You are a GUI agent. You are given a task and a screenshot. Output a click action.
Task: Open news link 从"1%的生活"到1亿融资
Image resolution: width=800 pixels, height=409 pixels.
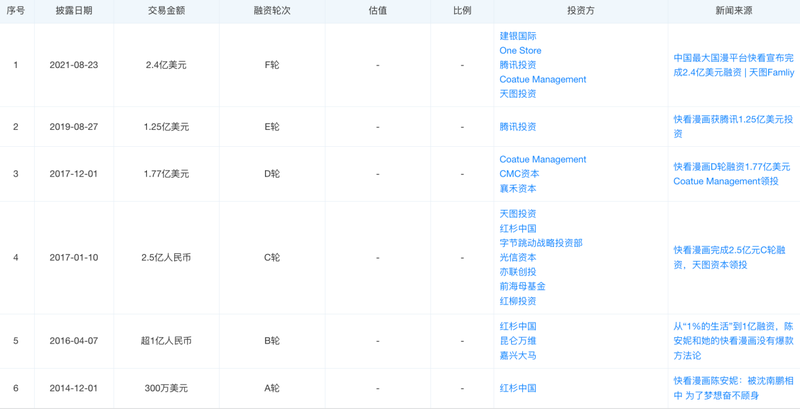(733, 341)
